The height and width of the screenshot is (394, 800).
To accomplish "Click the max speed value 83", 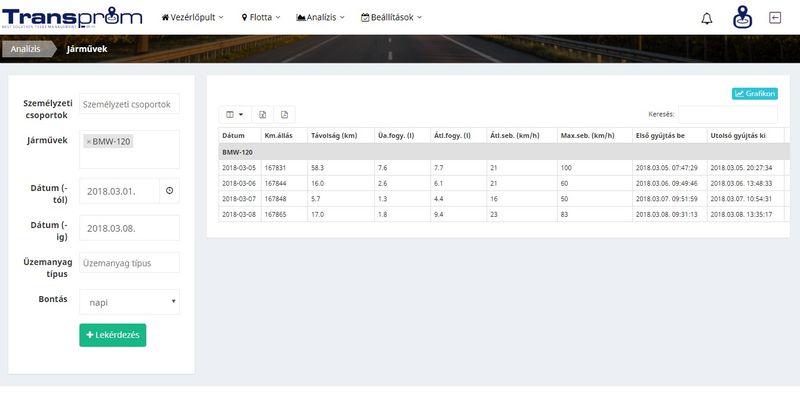I will 594,214.
